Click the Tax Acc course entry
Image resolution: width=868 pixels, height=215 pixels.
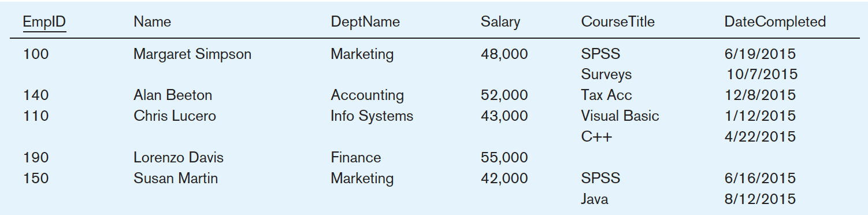(607, 95)
